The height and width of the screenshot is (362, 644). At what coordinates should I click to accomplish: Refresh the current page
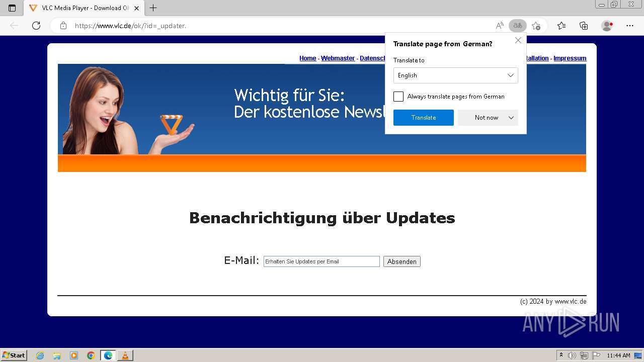click(x=36, y=26)
